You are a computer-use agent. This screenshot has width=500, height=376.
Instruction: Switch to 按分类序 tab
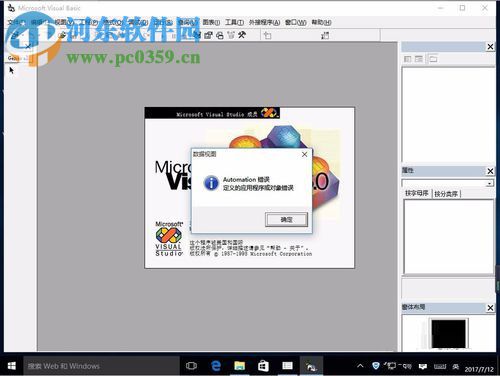(446, 194)
